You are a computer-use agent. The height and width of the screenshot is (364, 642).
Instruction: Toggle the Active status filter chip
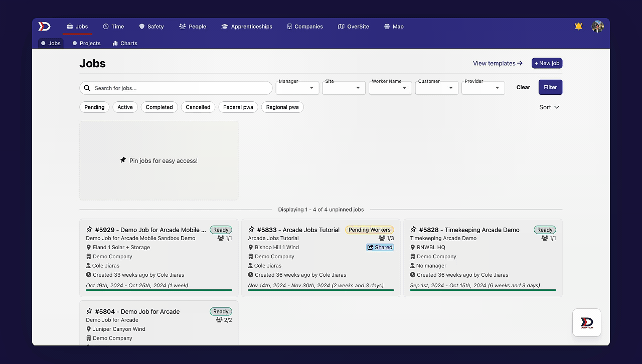(x=125, y=107)
